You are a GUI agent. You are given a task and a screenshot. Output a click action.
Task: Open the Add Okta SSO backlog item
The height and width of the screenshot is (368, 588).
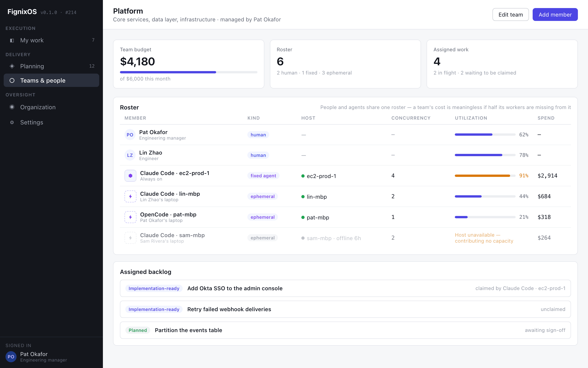[x=345, y=288]
